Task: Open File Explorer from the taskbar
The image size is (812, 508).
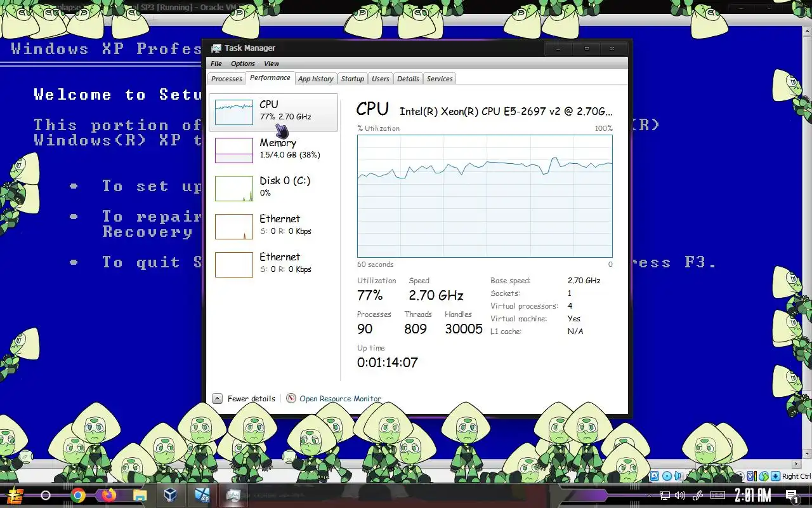Action: tap(140, 495)
